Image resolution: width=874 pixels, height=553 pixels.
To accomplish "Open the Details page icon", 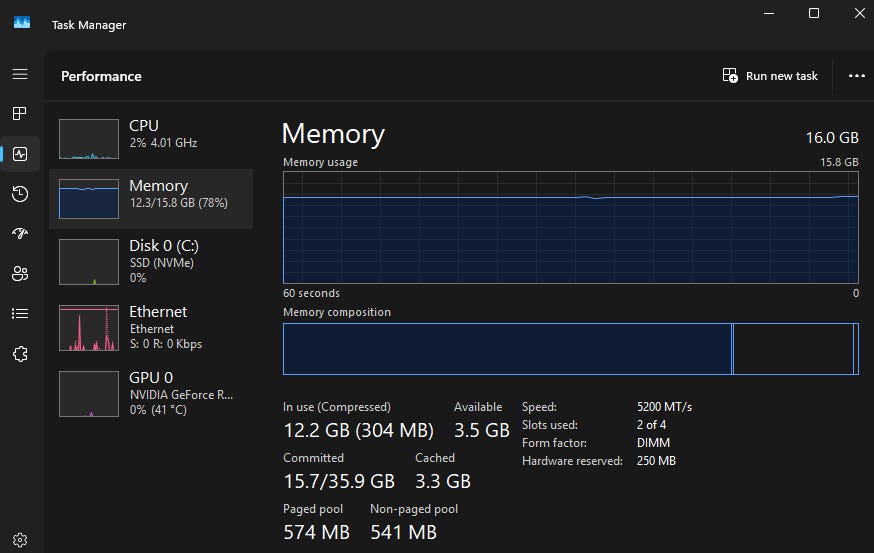I will point(20,314).
